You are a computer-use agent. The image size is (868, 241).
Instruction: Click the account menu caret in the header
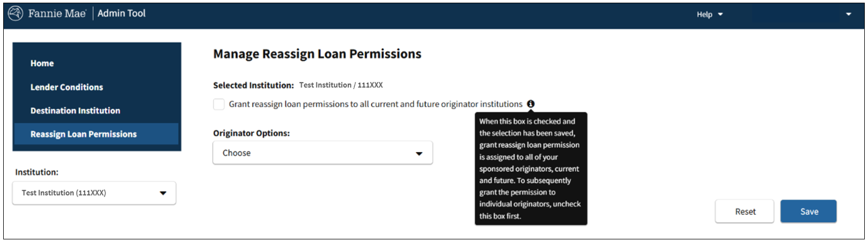point(848,14)
